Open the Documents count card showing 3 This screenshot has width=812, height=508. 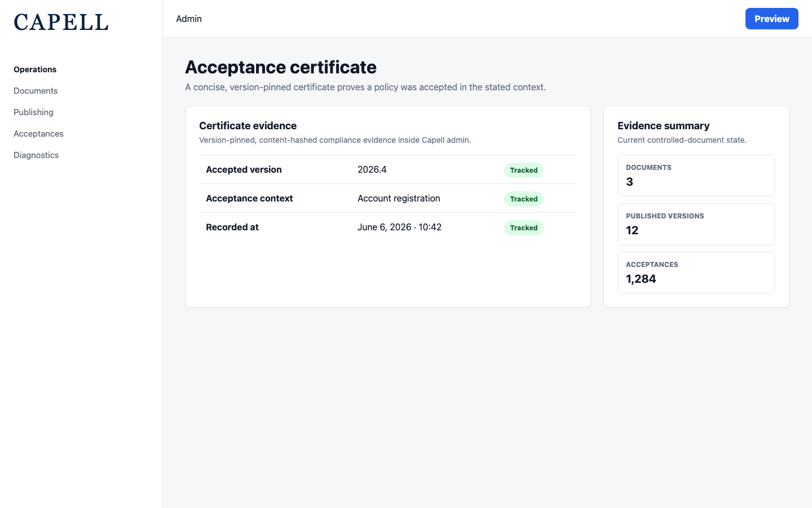tap(696, 176)
